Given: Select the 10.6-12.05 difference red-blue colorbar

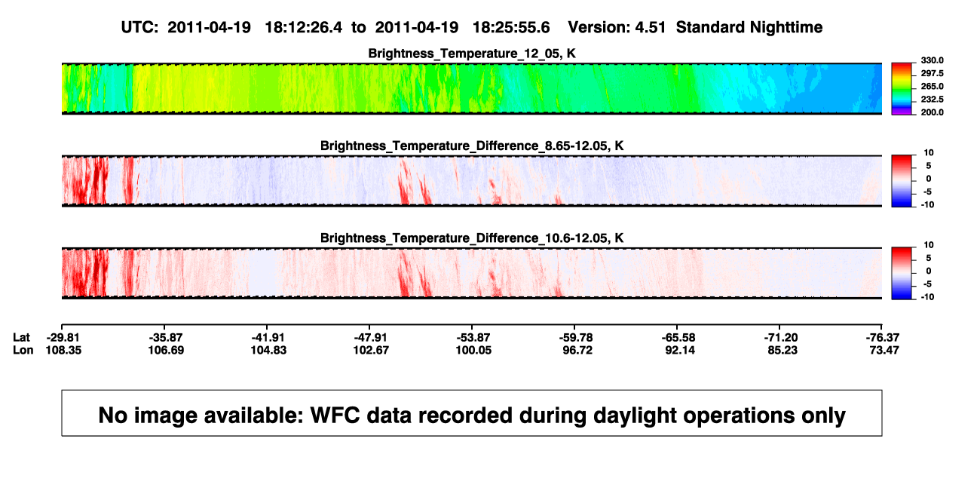Looking at the screenshot, I should click(x=902, y=273).
